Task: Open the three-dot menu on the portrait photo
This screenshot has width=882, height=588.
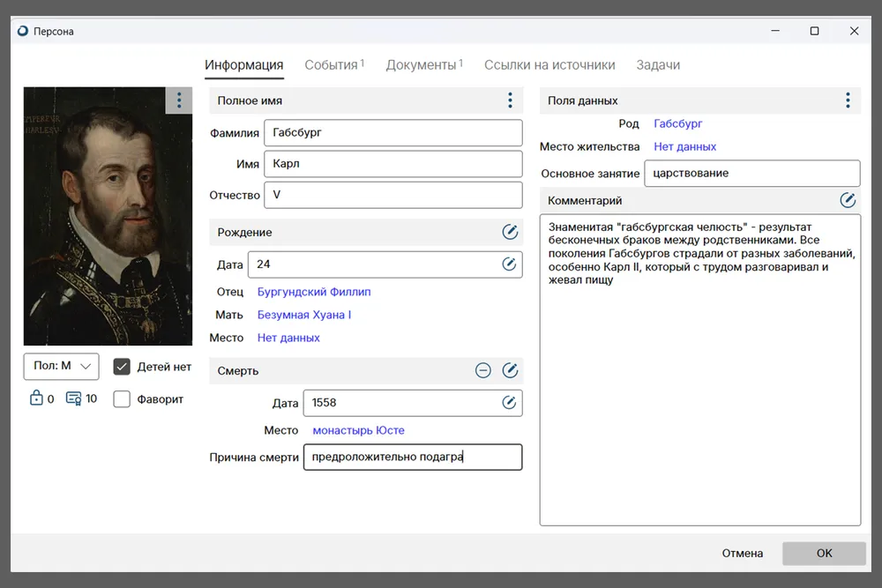Action: [x=179, y=100]
